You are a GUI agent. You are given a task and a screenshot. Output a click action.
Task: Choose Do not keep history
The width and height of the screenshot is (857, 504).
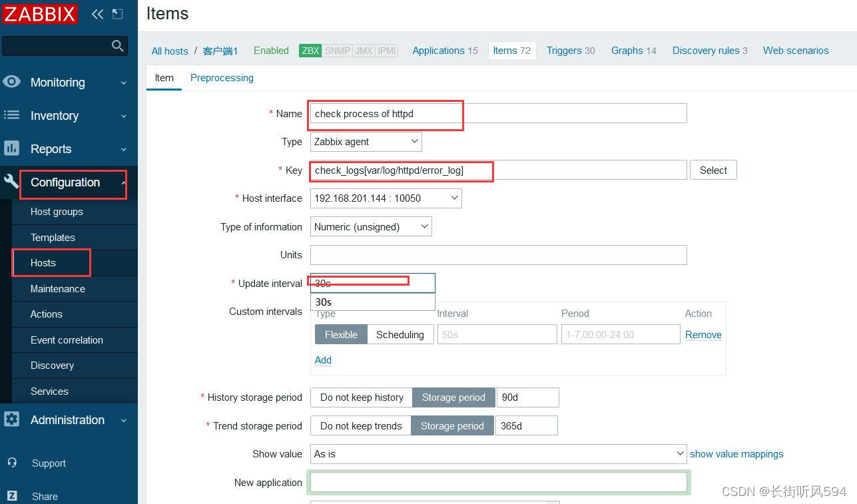(x=362, y=397)
